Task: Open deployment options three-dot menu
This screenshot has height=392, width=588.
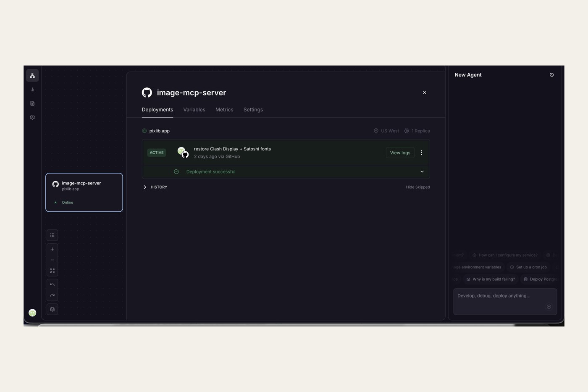Action: 421,153
